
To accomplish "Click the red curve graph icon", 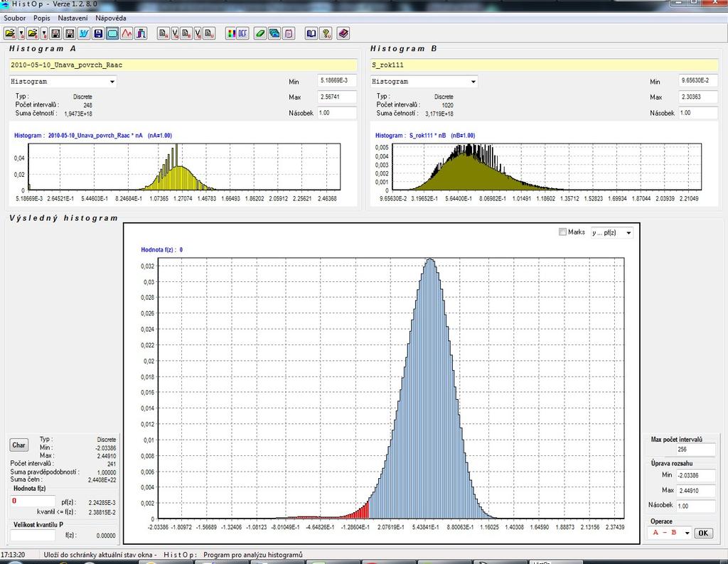I will pos(127,33).
